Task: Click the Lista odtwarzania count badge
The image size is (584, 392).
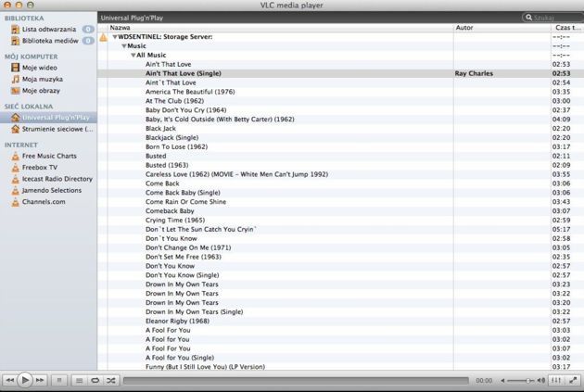Action: coord(88,29)
